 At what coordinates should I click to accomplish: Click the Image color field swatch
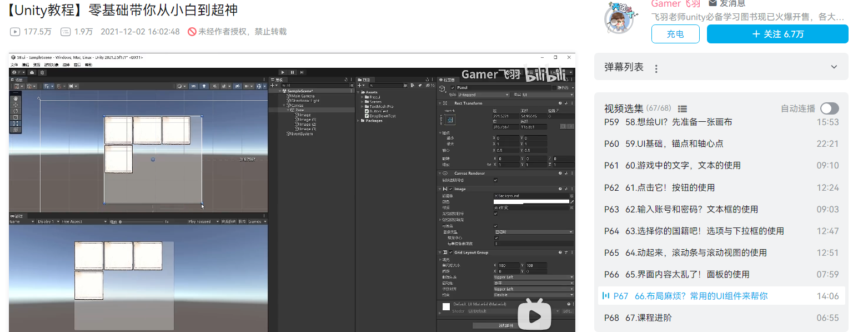tap(531, 201)
